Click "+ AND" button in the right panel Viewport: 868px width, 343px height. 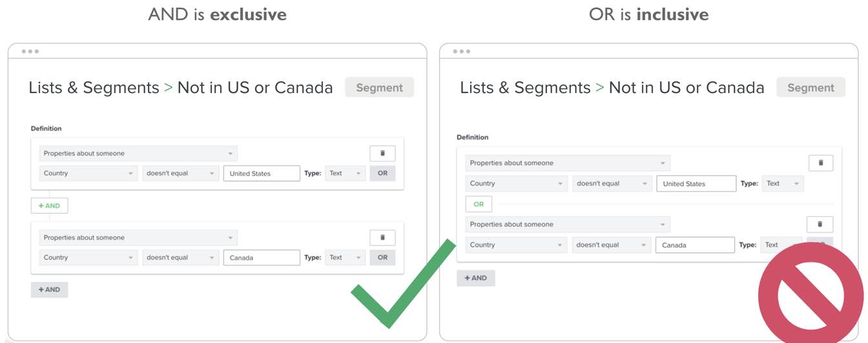475,278
